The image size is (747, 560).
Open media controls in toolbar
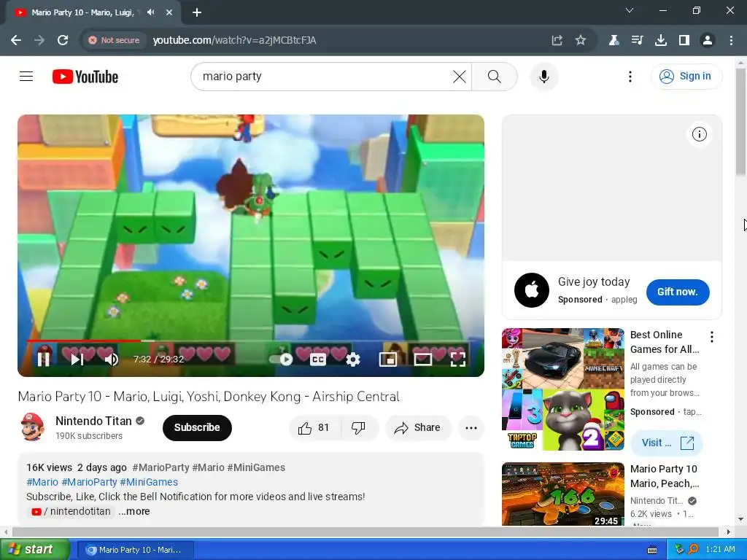point(637,40)
